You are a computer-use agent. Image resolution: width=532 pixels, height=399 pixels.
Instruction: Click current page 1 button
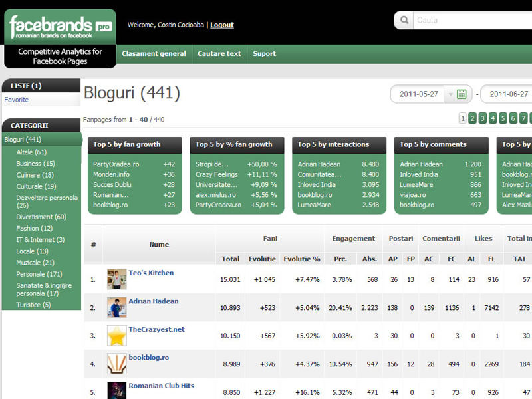pos(462,118)
